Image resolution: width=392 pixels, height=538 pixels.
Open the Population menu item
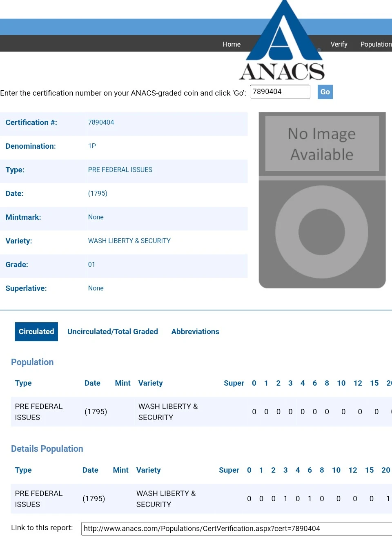coord(376,44)
